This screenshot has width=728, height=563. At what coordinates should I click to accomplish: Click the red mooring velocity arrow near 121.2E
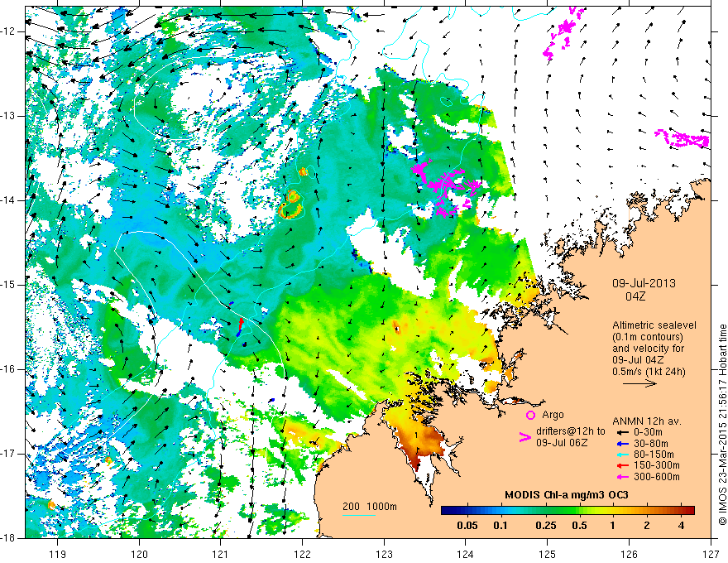click(241, 323)
